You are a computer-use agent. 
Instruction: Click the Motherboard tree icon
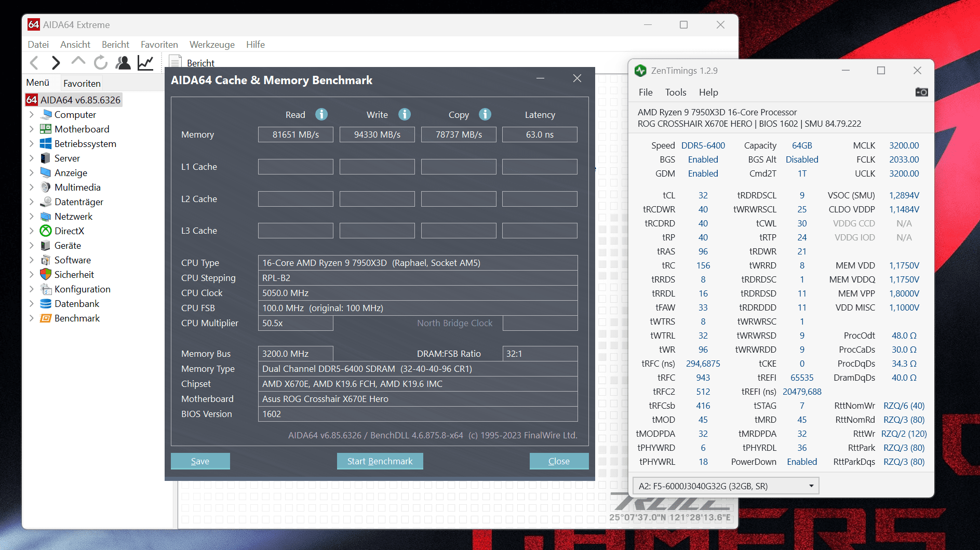46,129
